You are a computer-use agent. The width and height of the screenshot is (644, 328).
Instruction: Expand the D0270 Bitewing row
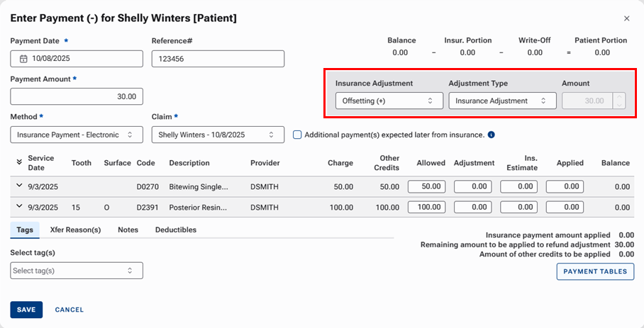(x=19, y=186)
